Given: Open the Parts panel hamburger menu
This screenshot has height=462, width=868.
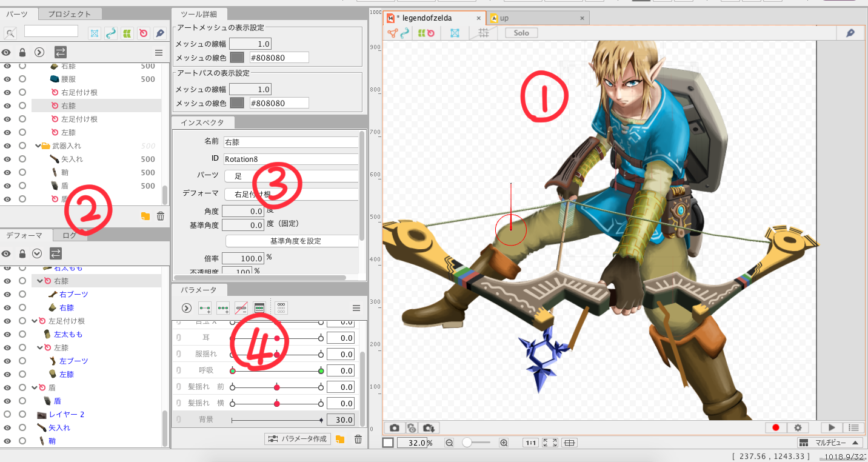Looking at the screenshot, I should (159, 53).
